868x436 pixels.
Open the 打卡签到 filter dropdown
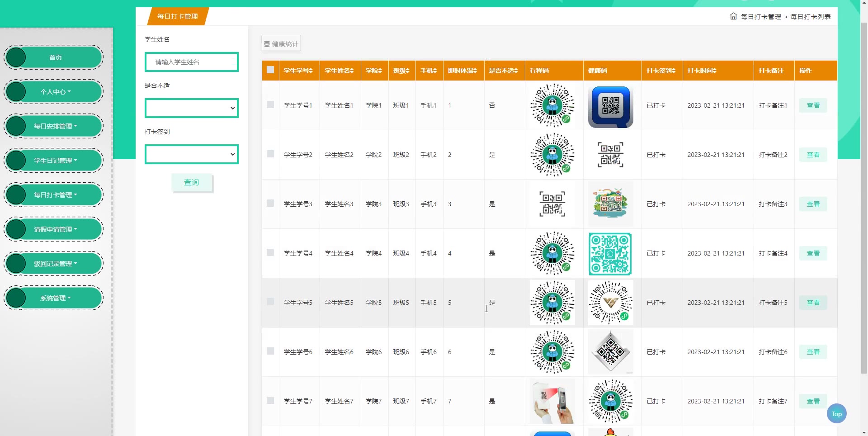192,154
